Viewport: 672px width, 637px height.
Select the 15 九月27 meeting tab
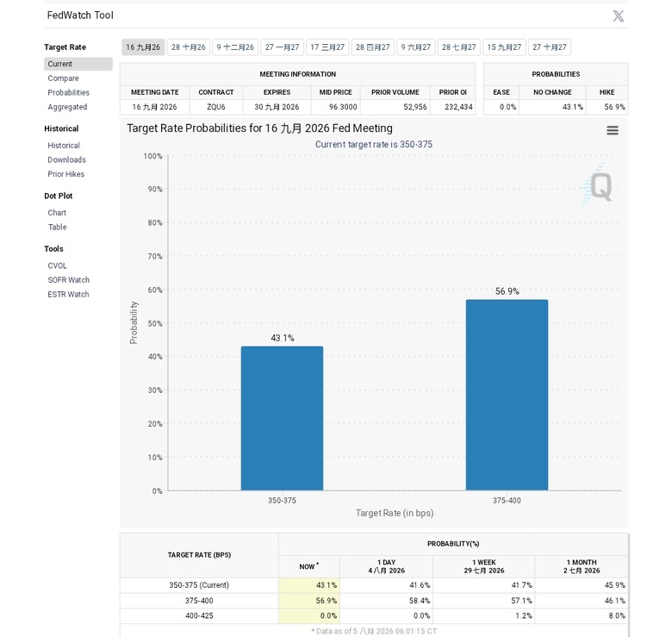click(504, 47)
